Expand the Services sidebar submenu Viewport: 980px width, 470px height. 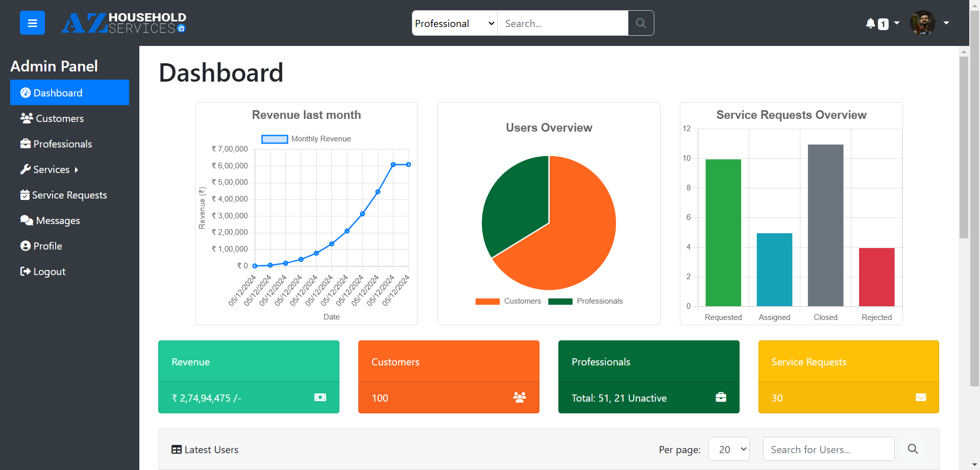[x=51, y=169]
